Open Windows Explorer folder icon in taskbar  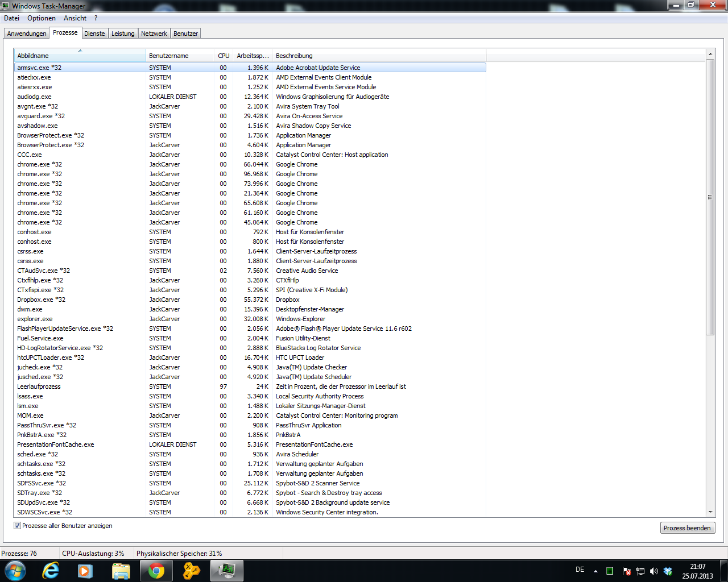coord(121,571)
